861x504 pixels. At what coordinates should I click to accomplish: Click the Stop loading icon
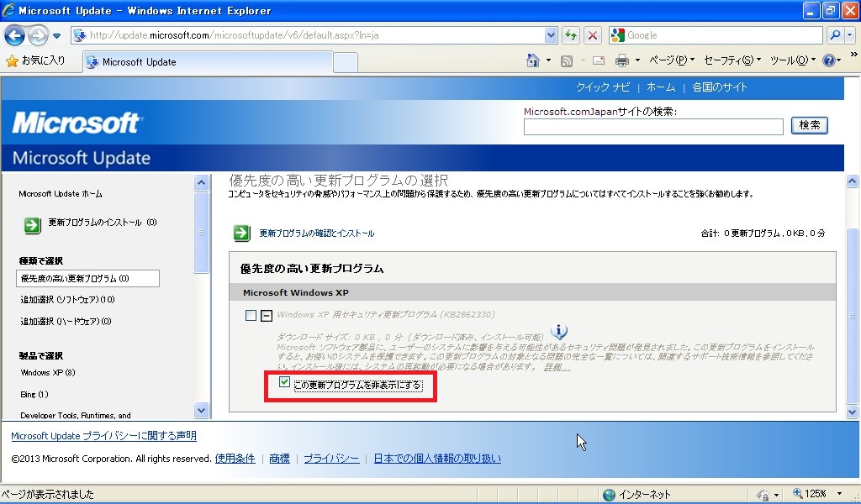tap(593, 35)
